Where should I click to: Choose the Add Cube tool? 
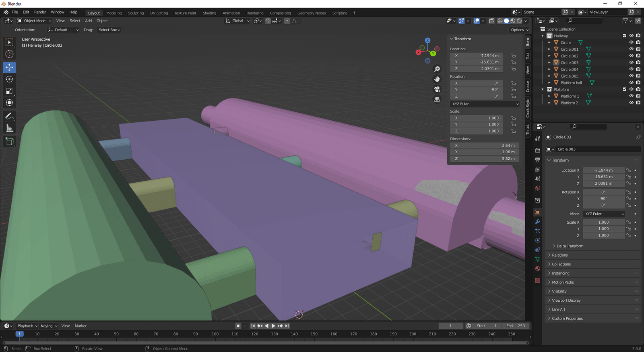tap(9, 141)
